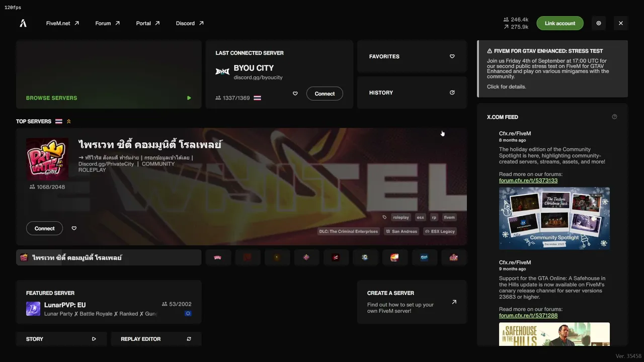Open the Favorites list
This screenshot has width=644, height=362.
412,56
